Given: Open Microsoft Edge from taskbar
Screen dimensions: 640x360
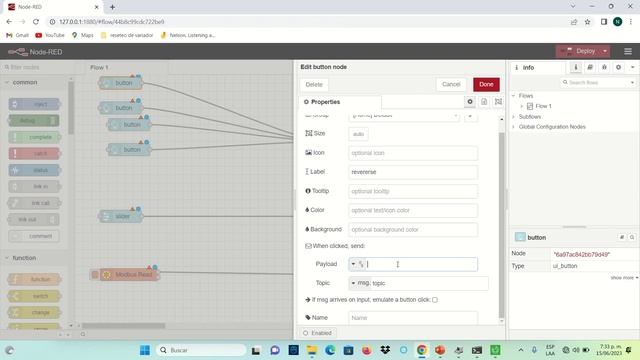Looking at the screenshot, I should coord(330,350).
